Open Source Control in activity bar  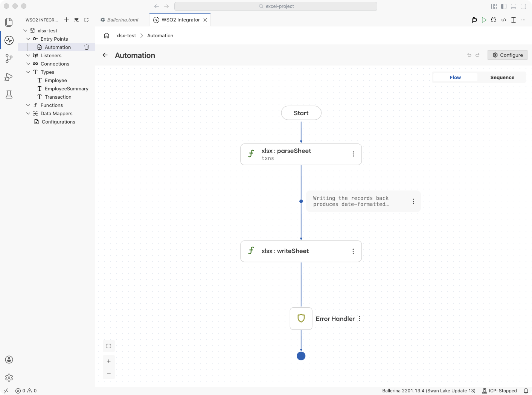9,58
